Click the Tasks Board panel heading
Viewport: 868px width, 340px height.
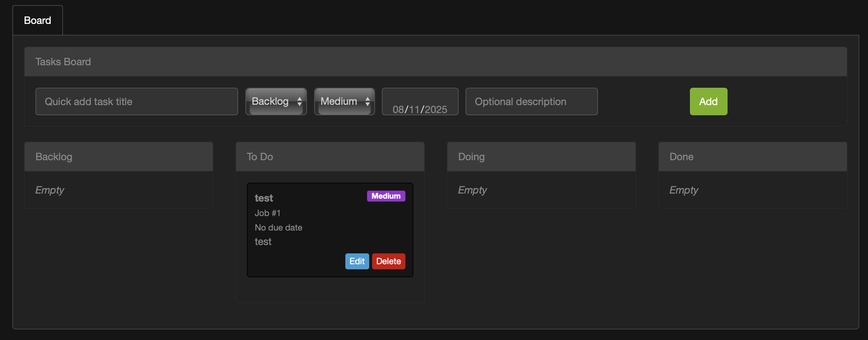(63, 62)
